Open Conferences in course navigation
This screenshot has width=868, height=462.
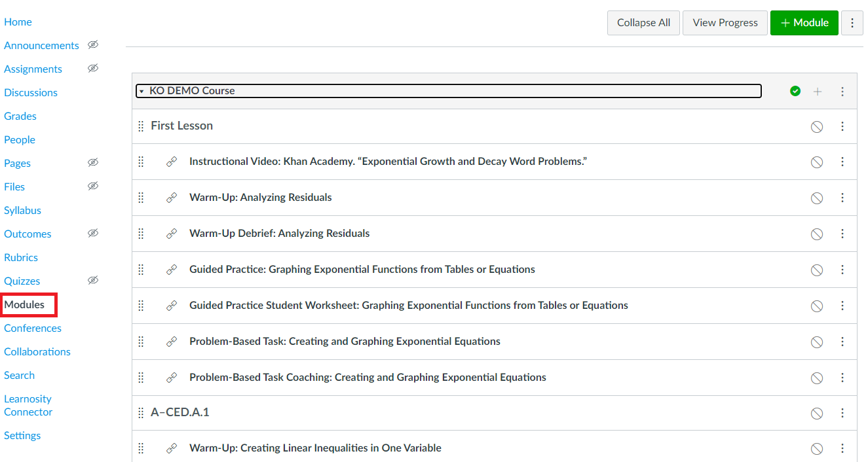pos(33,329)
